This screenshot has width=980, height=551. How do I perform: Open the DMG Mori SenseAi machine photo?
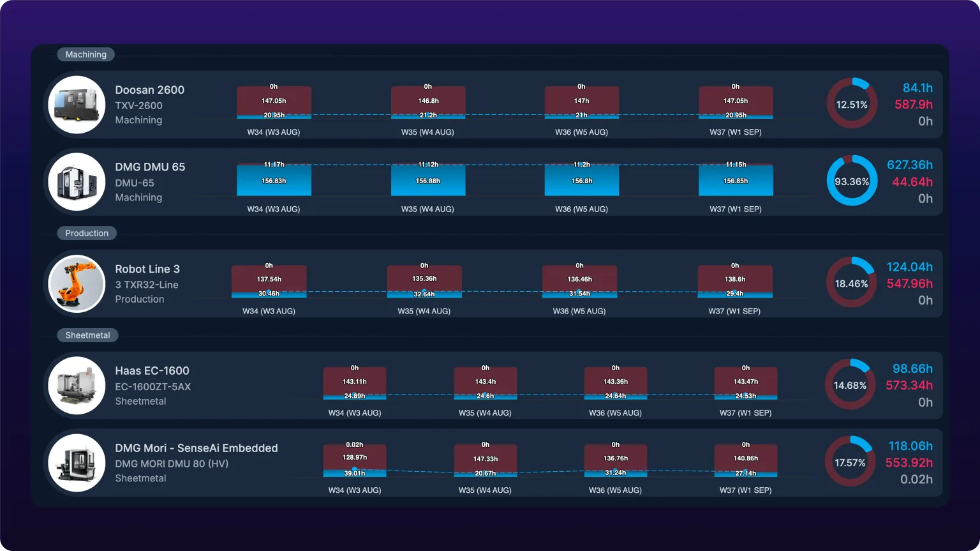pos(77,463)
